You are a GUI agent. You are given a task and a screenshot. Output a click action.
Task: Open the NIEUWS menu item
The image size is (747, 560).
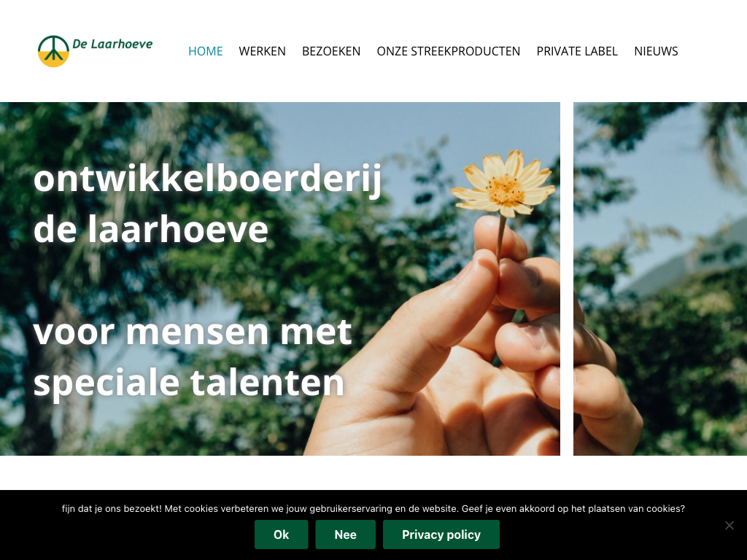(656, 51)
